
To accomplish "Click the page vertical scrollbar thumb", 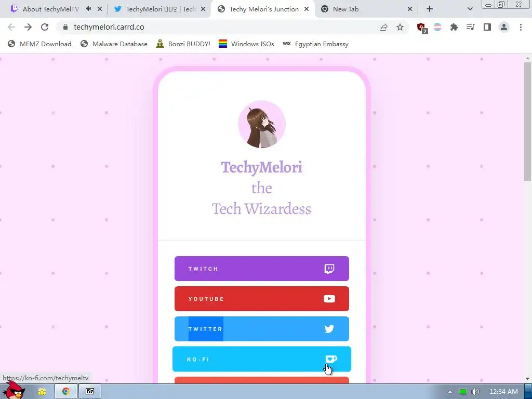I will [527, 122].
